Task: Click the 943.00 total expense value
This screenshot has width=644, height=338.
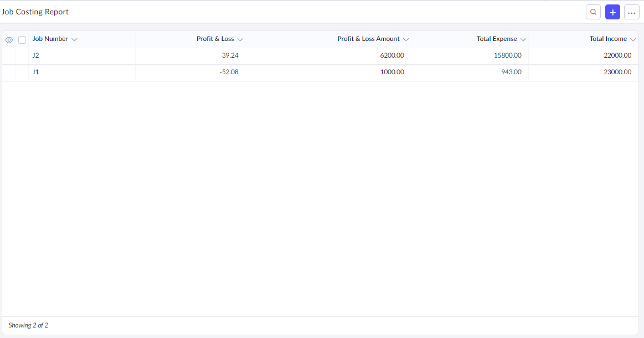Action: point(511,72)
